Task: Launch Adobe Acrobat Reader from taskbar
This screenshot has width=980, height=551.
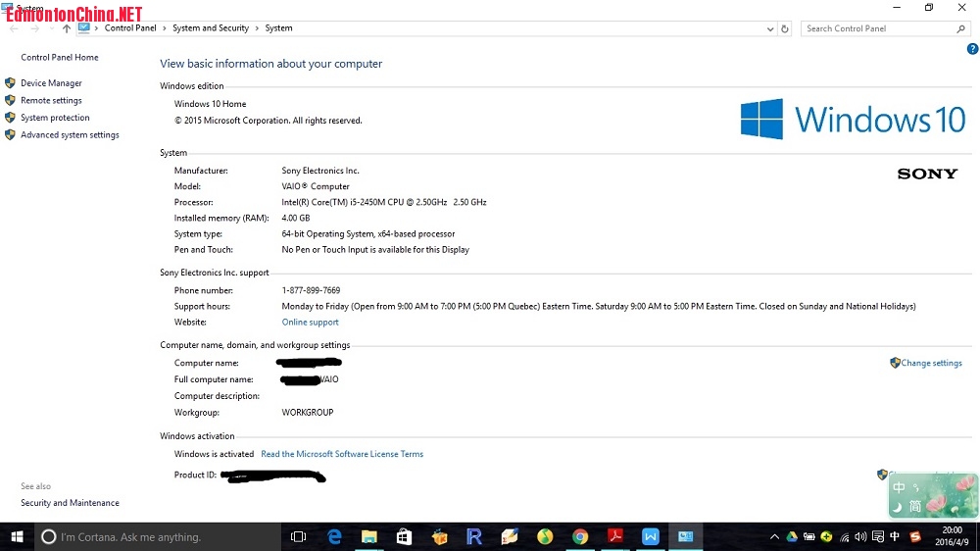Action: 615,536
